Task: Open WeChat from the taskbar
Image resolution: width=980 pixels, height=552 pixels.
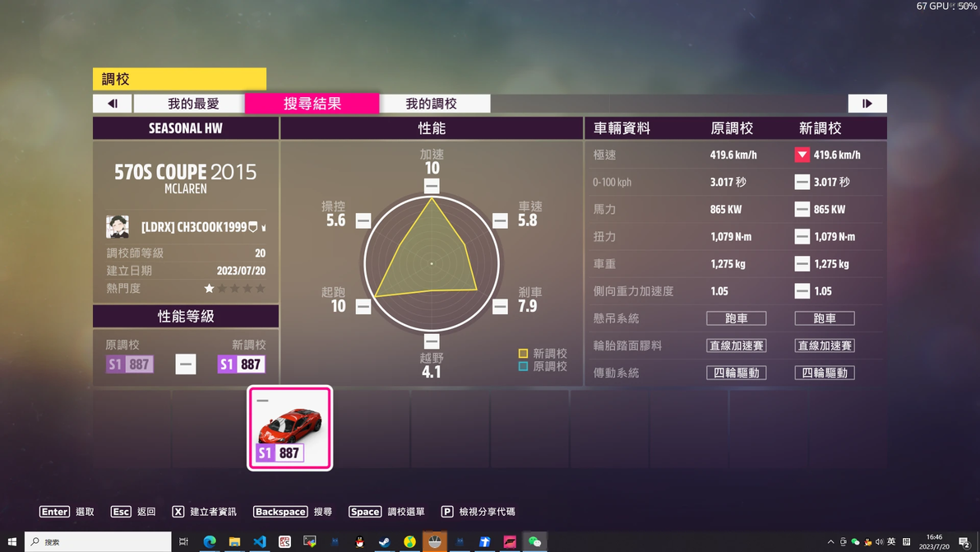Action: point(534,541)
